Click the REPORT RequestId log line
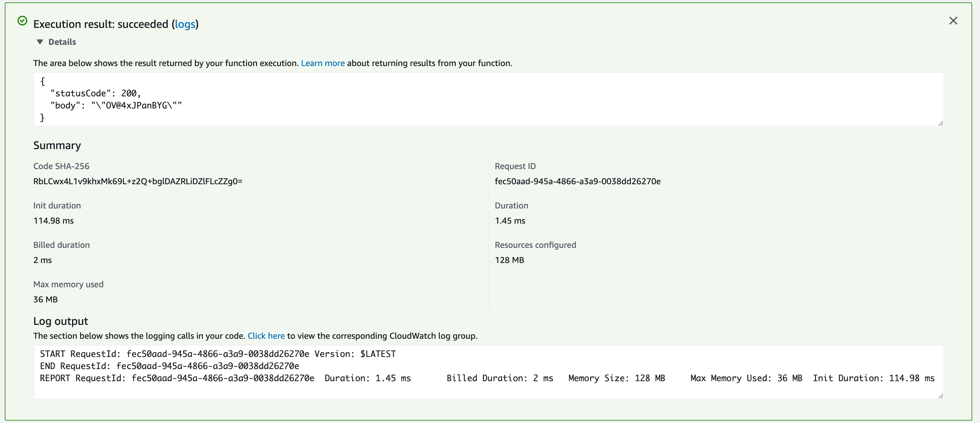 pos(487,378)
